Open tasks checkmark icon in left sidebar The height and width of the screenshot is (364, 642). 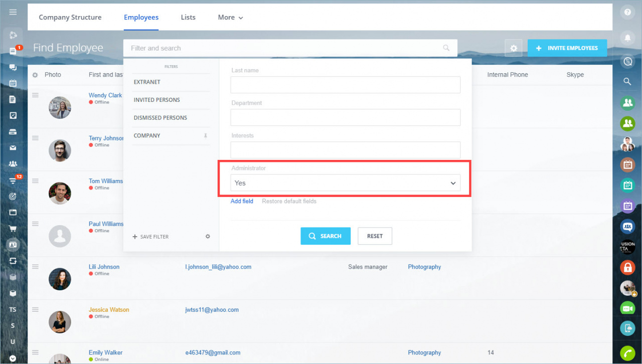(x=13, y=115)
